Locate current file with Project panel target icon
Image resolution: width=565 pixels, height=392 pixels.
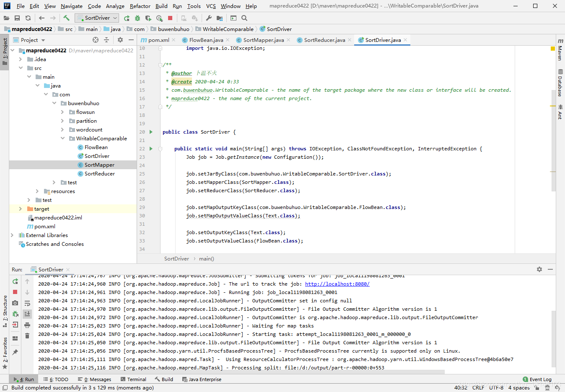[96, 40]
